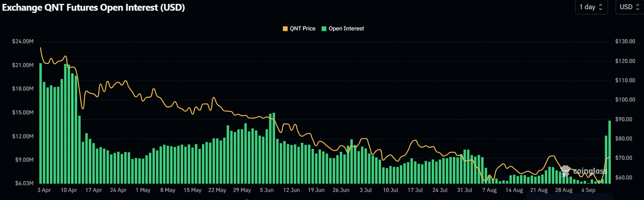The height and width of the screenshot is (200, 644).
Task: Click the $24.00M left axis label
Action: point(23,42)
